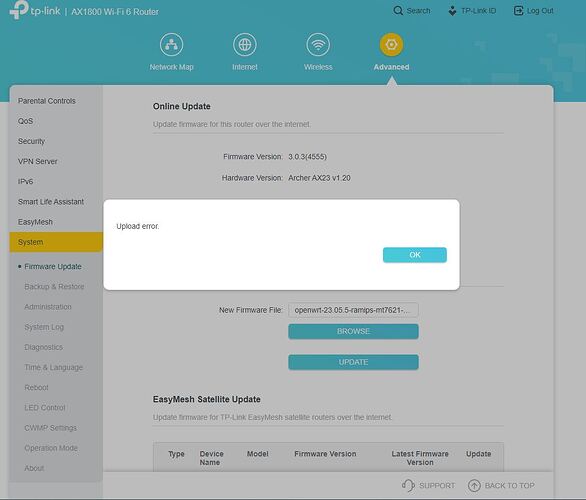Click the Back to Top arrow icon
Screen dimensions: 586x500
[x=474, y=485]
